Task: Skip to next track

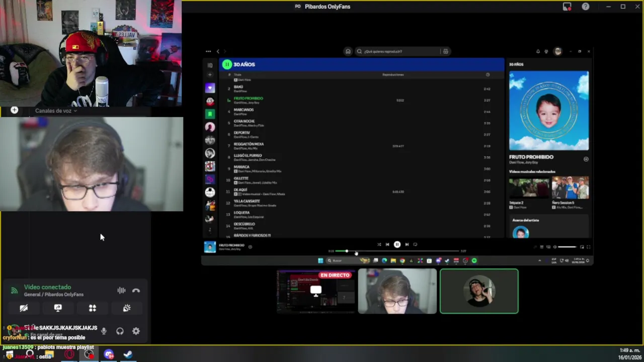Action: click(x=407, y=244)
